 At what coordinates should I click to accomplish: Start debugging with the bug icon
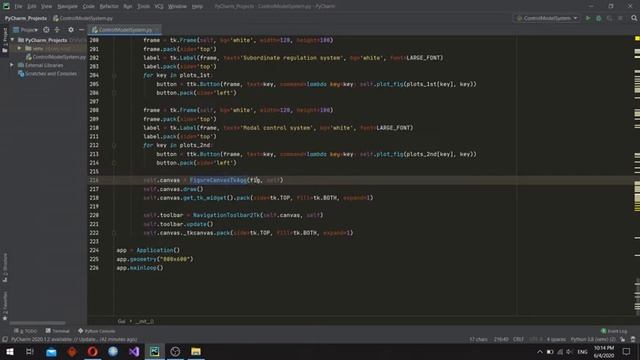599,18
